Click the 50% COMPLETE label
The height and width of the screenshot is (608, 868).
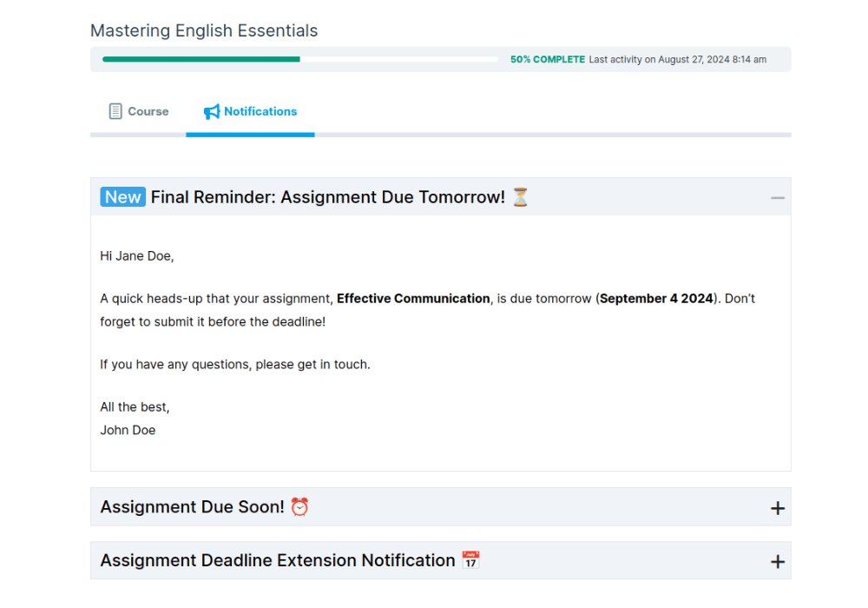click(547, 60)
